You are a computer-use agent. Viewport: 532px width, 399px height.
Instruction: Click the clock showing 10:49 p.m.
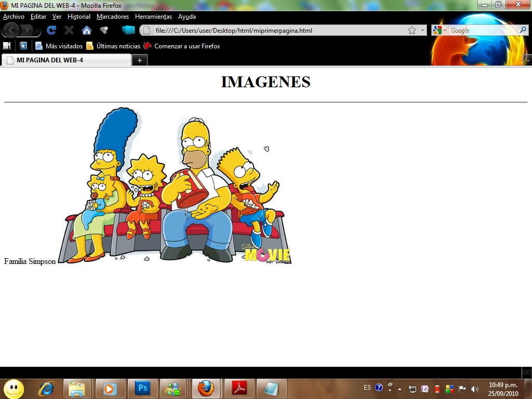coord(503,389)
